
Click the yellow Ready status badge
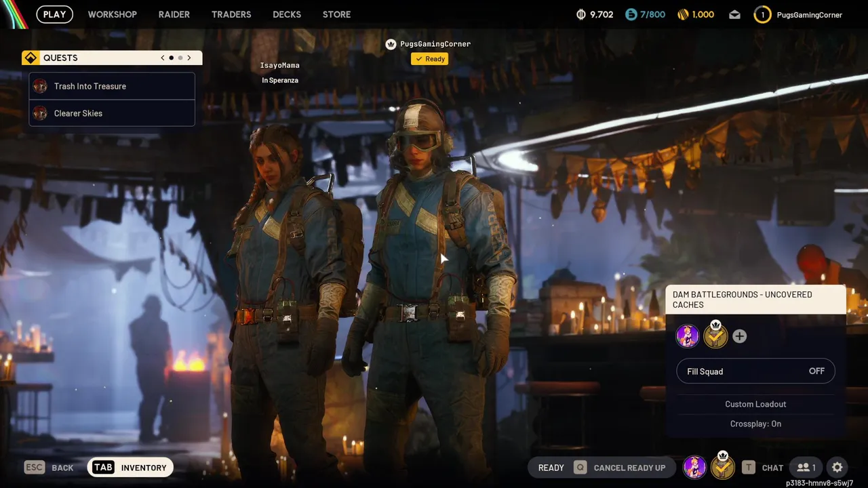pyautogui.click(x=429, y=59)
